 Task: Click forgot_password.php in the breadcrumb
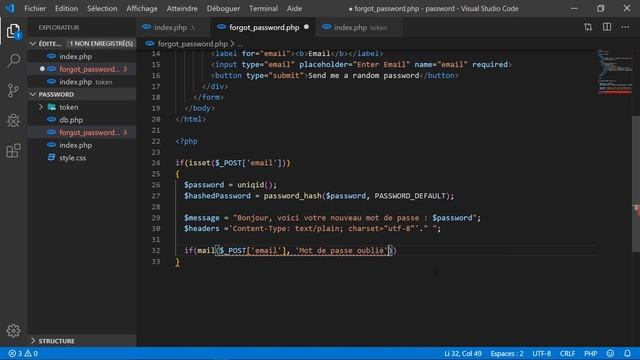coord(192,44)
